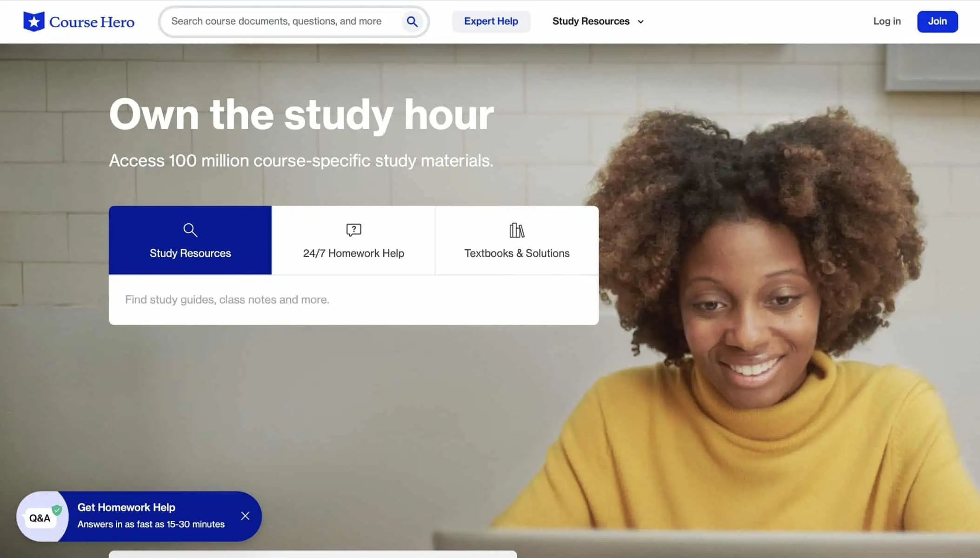Switch to the 24/7 Homework Help tab
Viewport: 980px width, 558px height.
click(353, 240)
